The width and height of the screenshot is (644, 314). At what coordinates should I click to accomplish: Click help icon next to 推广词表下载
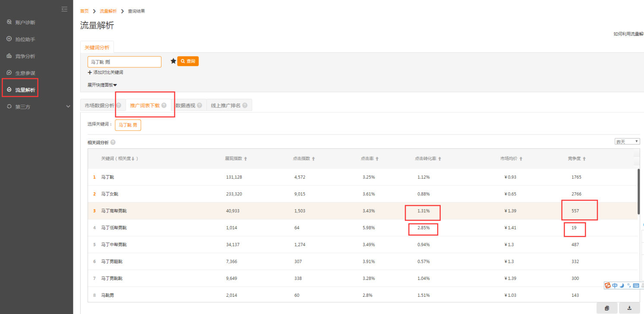[164, 105]
